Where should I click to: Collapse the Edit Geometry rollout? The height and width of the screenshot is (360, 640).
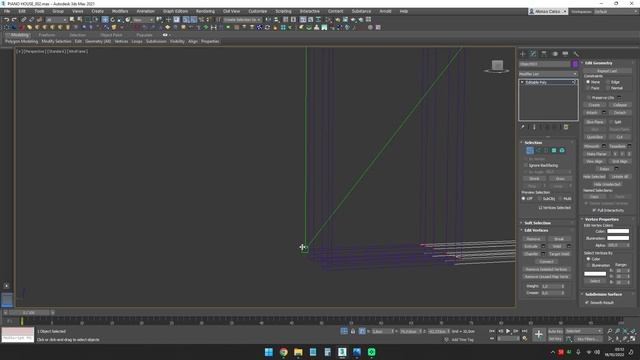[x=598, y=63]
